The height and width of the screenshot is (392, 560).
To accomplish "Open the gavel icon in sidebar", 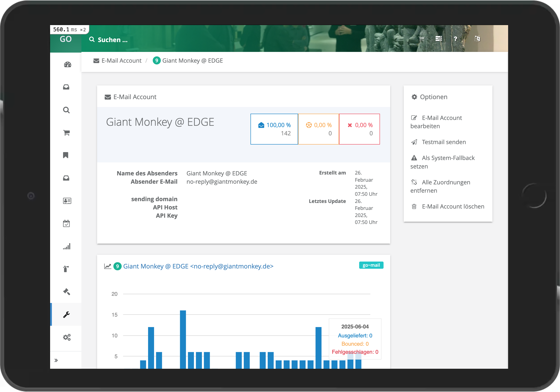I will [67, 292].
